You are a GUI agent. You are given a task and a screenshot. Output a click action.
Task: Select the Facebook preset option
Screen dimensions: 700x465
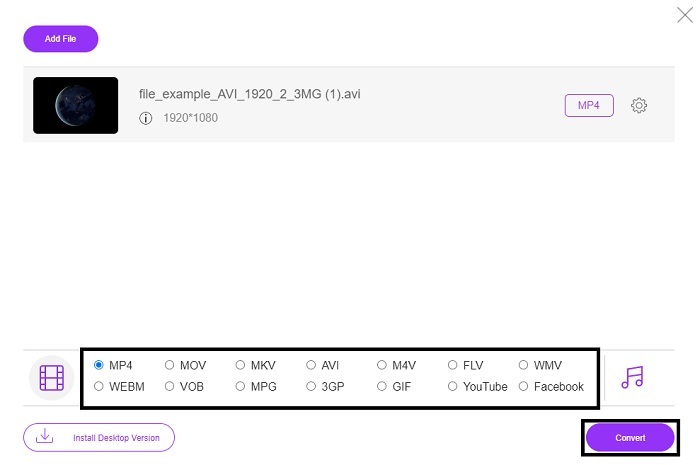[x=525, y=386]
